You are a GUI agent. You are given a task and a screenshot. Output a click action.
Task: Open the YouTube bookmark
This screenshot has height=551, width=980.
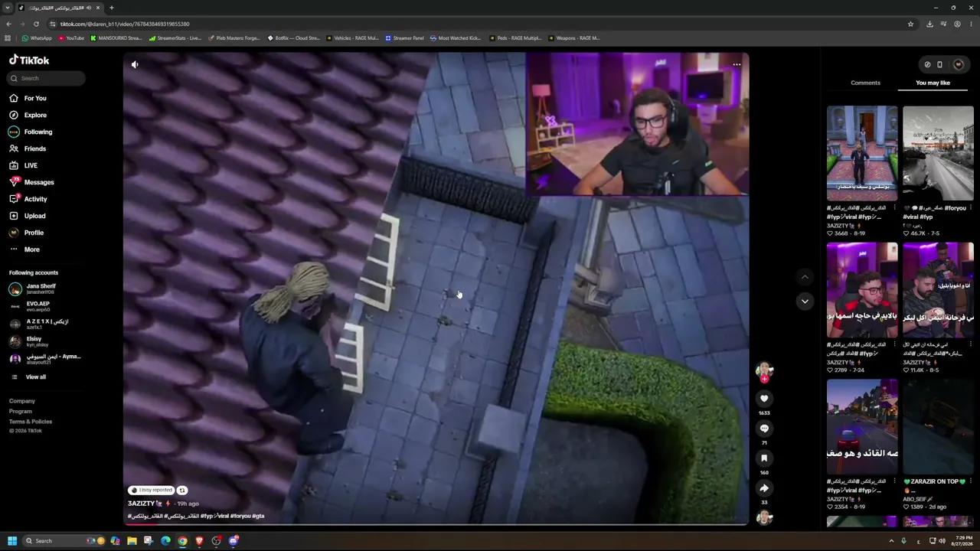click(x=71, y=37)
